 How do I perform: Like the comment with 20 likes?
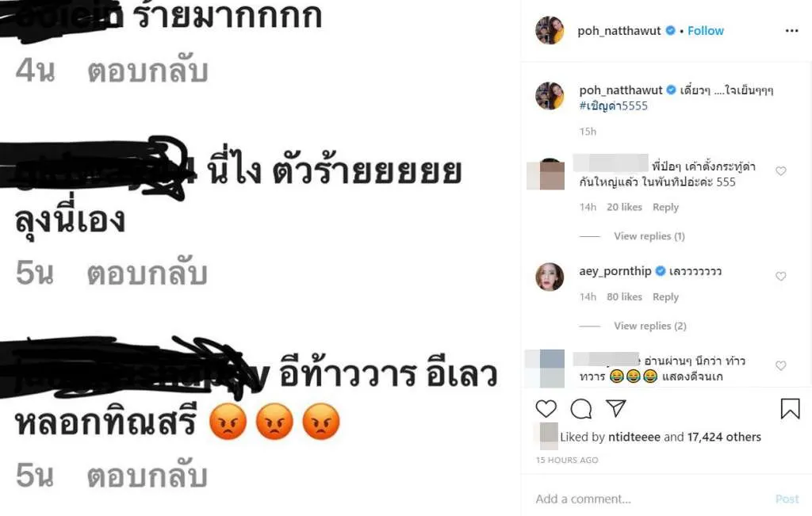coord(781,171)
